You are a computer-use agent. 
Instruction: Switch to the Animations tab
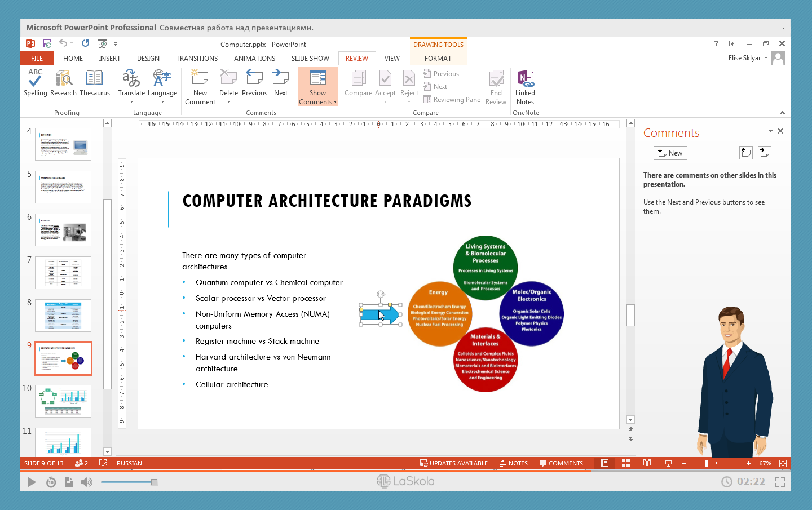tap(254, 59)
